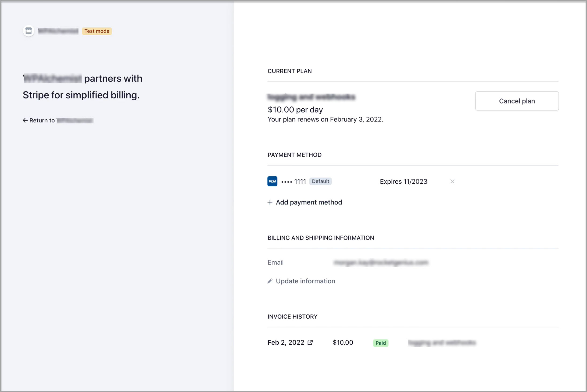The width and height of the screenshot is (587, 392).
Task: Click the plus icon for adding payment
Action: point(270,202)
